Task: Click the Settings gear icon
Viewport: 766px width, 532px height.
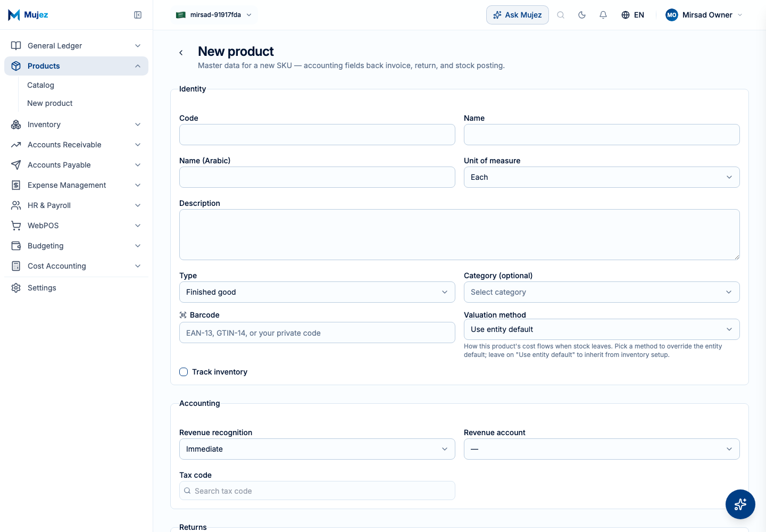Action: (x=16, y=288)
